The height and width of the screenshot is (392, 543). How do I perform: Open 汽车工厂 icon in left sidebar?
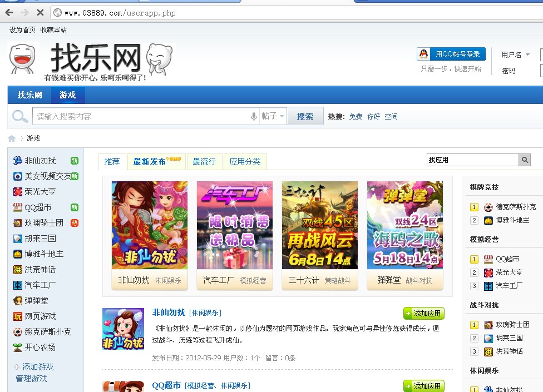(18, 285)
